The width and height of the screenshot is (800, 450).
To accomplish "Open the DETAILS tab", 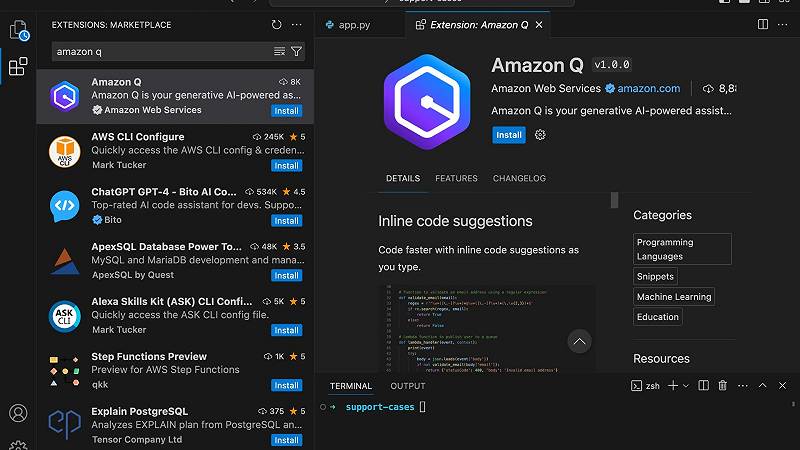I will click(403, 178).
